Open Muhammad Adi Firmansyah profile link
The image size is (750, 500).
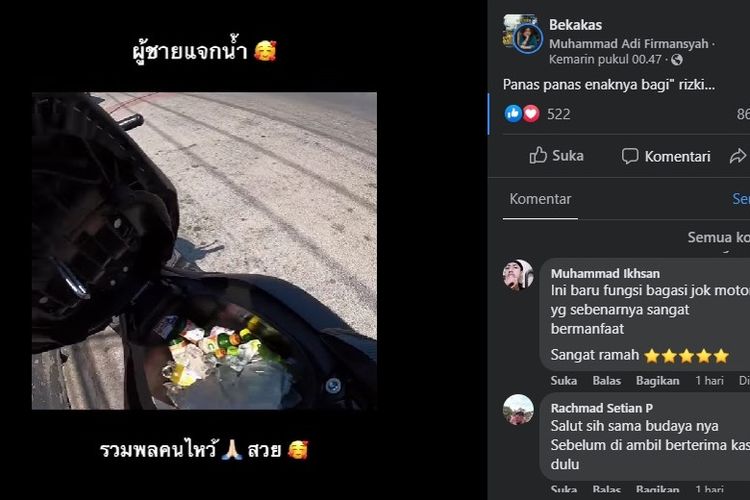(x=629, y=44)
